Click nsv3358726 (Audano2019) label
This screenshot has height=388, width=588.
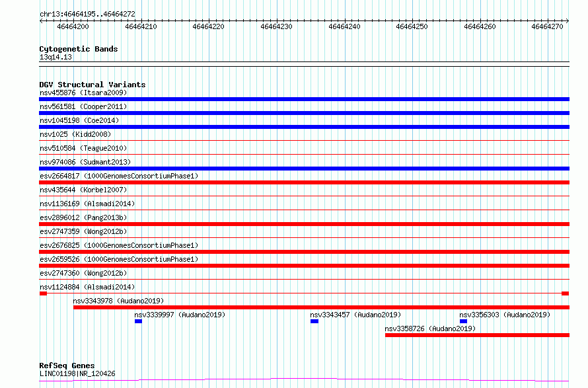tap(430, 329)
